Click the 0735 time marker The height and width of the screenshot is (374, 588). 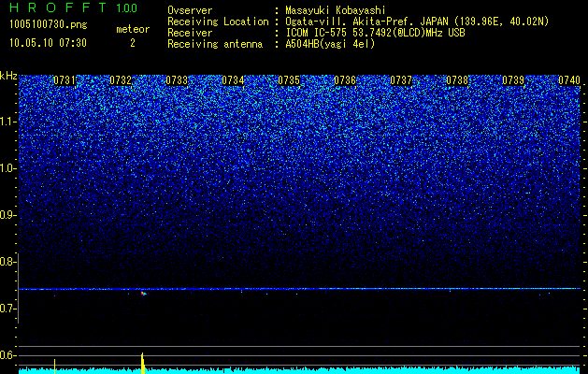coord(289,80)
